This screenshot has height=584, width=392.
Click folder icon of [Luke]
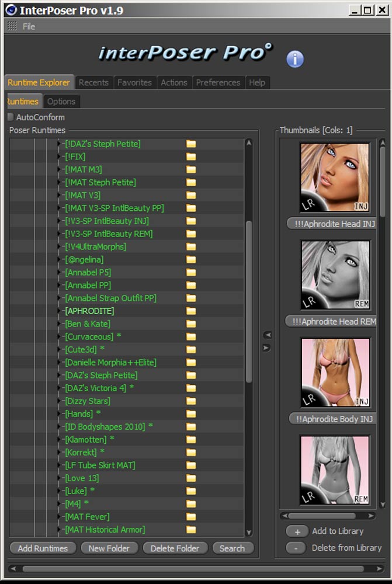point(191,491)
